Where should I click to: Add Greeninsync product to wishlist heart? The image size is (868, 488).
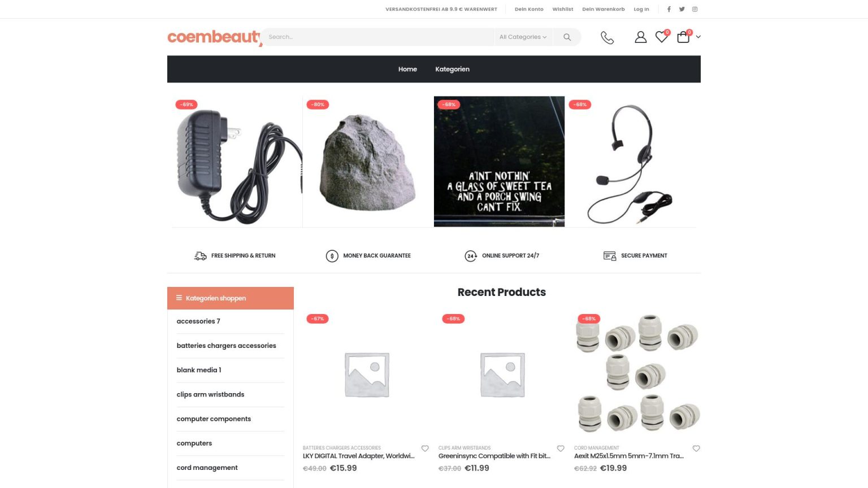pyautogui.click(x=561, y=448)
